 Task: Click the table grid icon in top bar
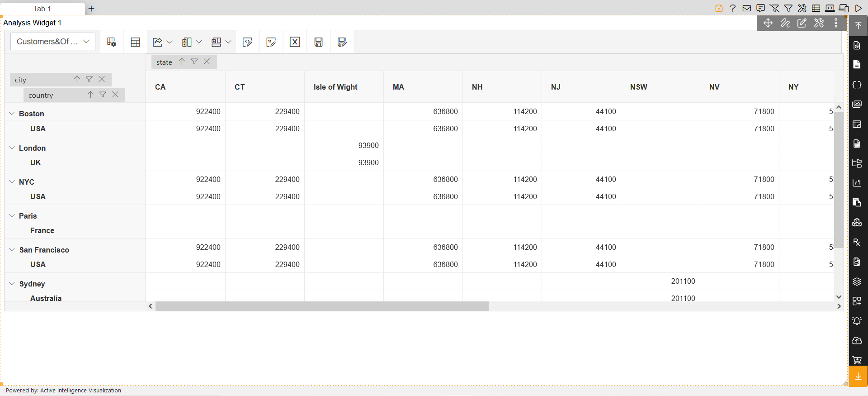(x=816, y=8)
